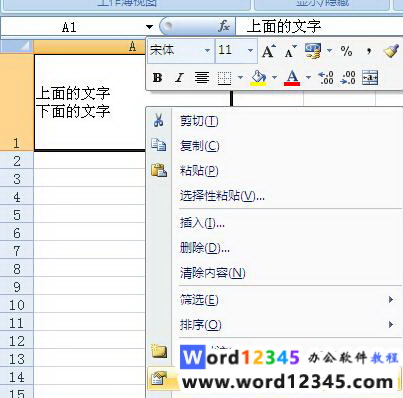Image resolution: width=403 pixels, height=398 pixels.
Task: Apply red font color with the A icon
Action: click(x=292, y=78)
